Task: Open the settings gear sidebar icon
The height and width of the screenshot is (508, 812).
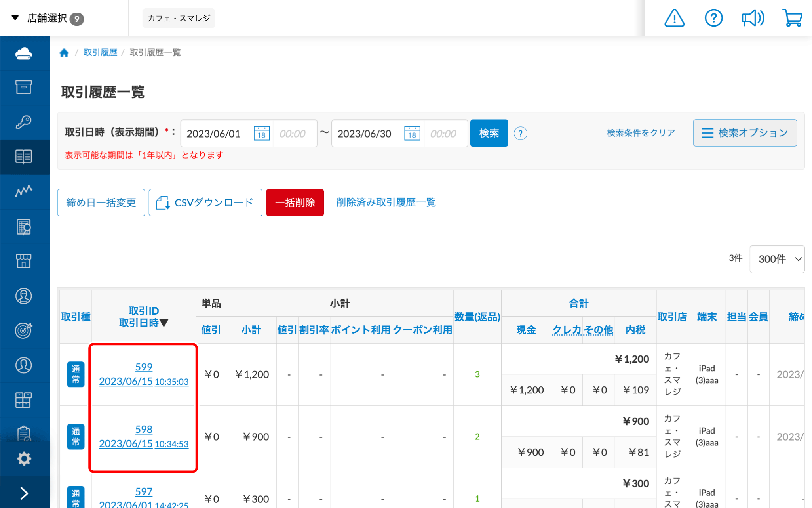Action: click(24, 458)
